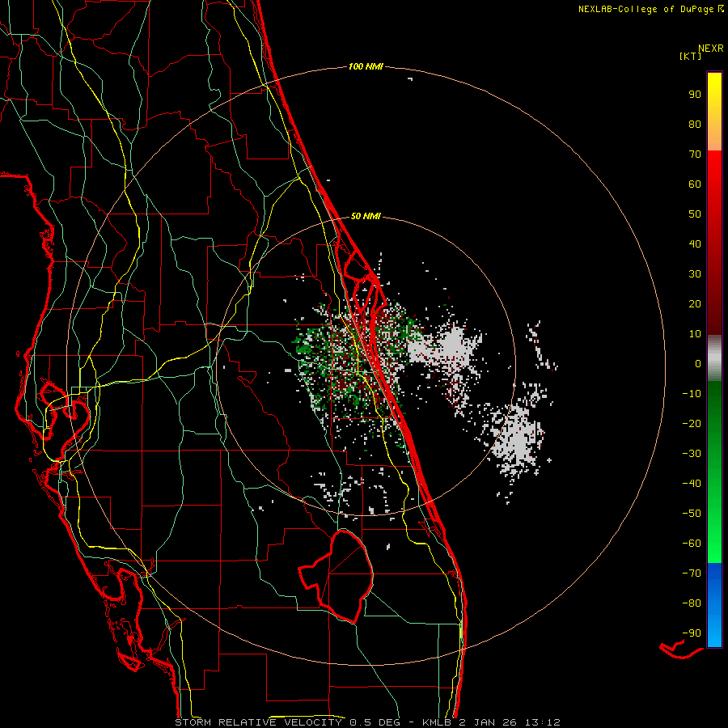Click the -80 value on the scale
Screen dimensions: 728x728
pos(692,603)
